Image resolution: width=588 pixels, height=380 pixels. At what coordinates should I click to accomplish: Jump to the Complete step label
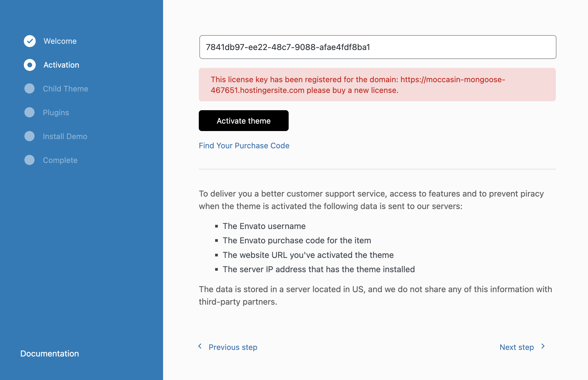point(60,160)
